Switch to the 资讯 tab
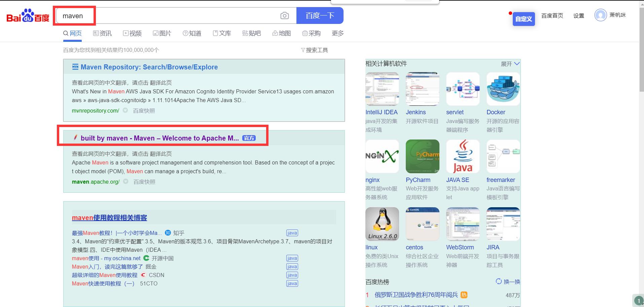This screenshot has height=307, width=644. (x=102, y=33)
